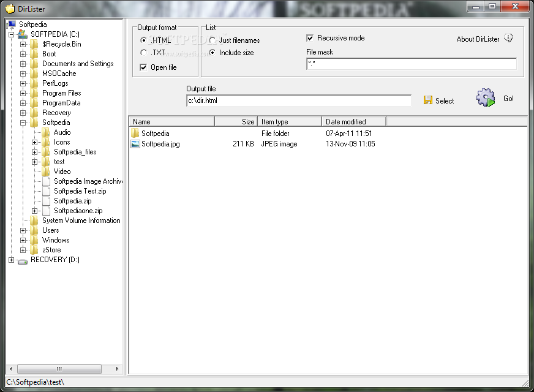The height and width of the screenshot is (392, 534).
Task: Click the JPEG image type cell
Action: [279, 144]
